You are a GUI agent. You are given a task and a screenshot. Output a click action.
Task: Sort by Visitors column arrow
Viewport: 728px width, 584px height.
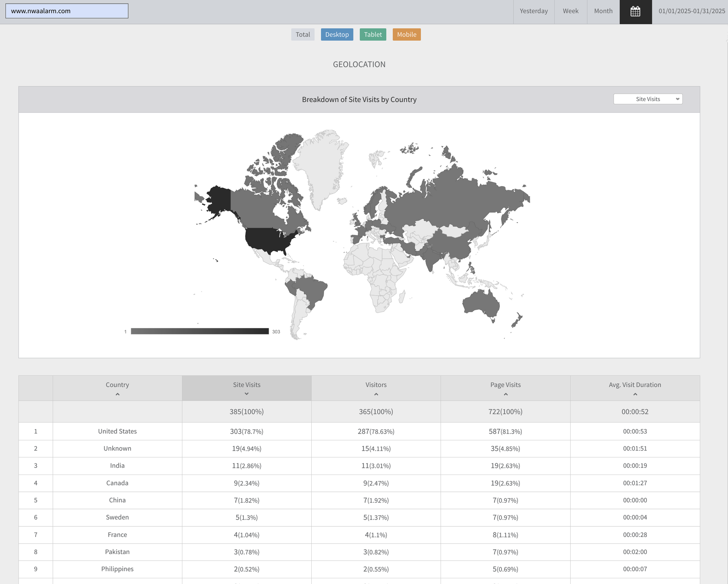pyautogui.click(x=376, y=395)
